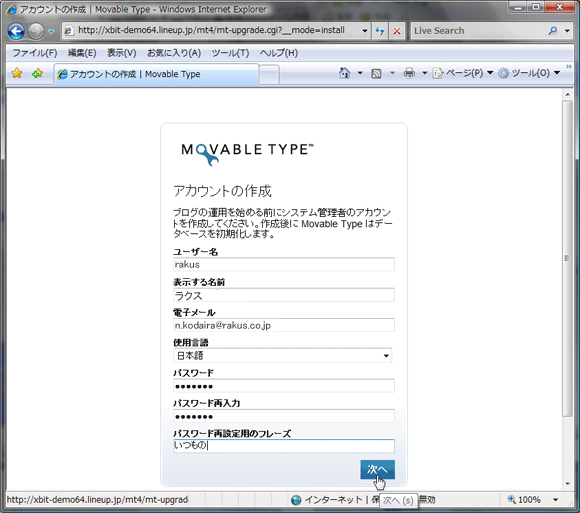Click the パスワード再設定用のフレーズ field

point(284,446)
